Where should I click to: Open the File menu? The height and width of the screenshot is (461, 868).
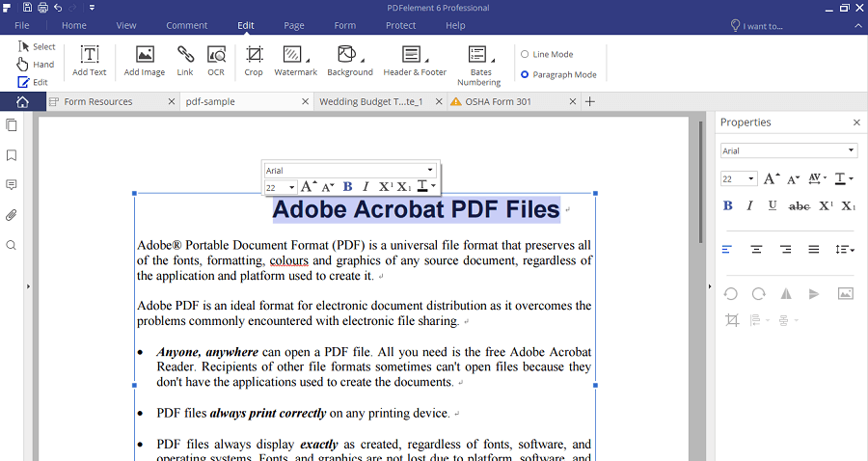[x=22, y=25]
